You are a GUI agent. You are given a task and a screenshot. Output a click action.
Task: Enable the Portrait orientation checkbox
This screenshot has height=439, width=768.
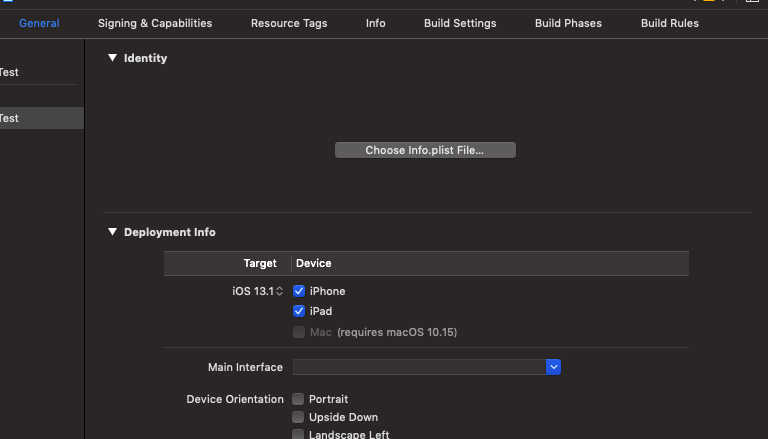click(x=298, y=399)
